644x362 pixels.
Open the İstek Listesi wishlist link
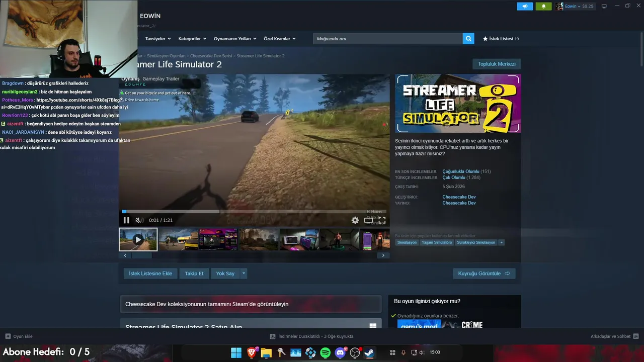point(501,39)
